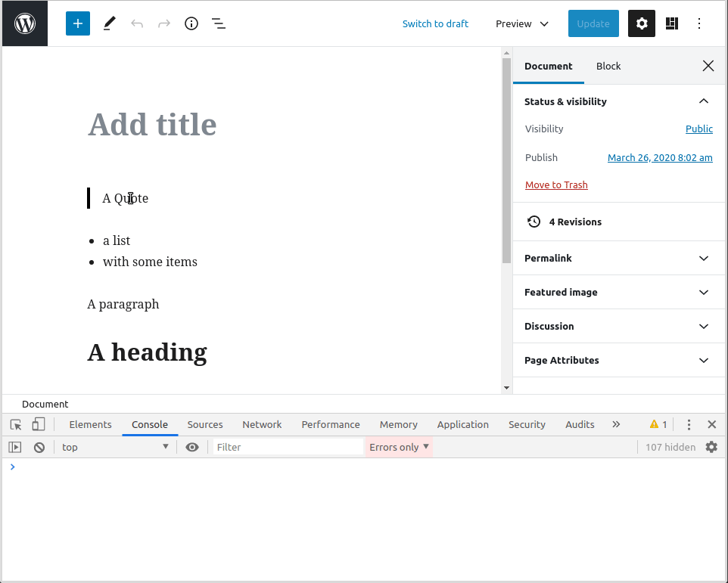Click the 107 hidden messages label
Viewport: 728px width, 583px height.
pos(670,447)
